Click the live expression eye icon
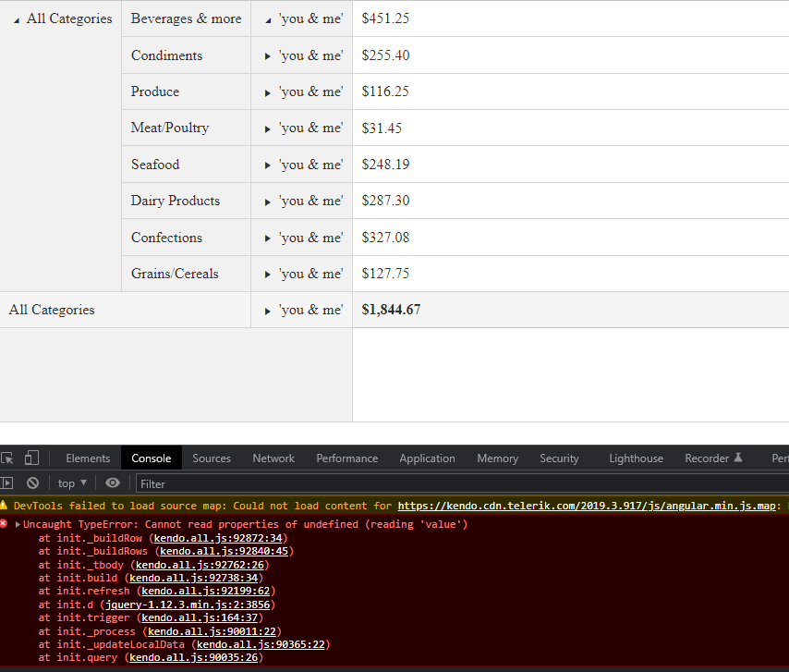Image resolution: width=789 pixels, height=672 pixels. [113, 483]
